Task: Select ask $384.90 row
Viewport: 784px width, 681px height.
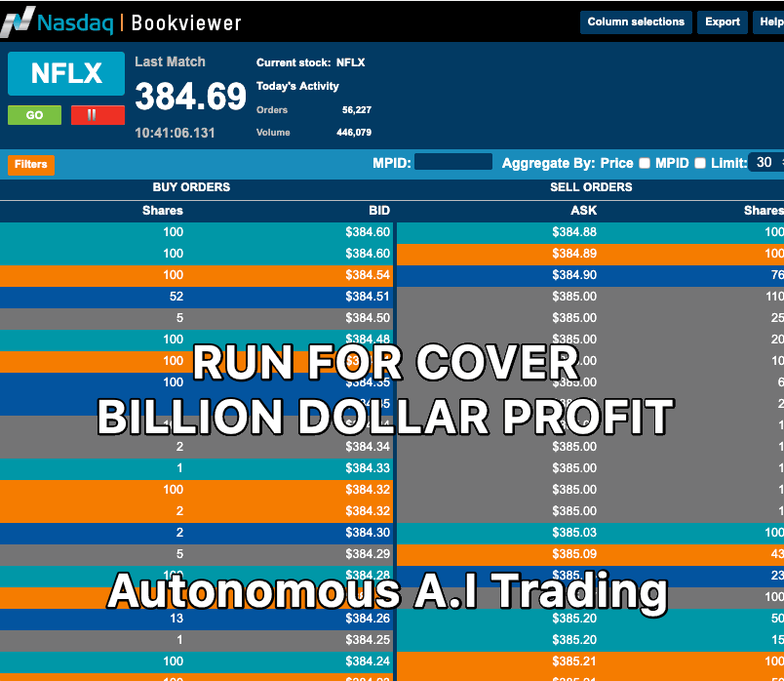Action: tap(591, 275)
